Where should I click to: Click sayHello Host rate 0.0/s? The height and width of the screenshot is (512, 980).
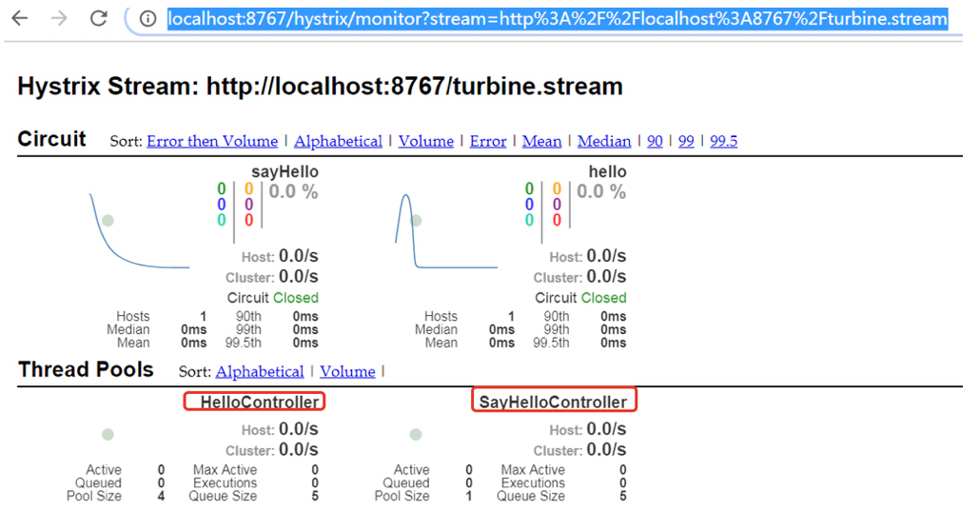coord(298,256)
